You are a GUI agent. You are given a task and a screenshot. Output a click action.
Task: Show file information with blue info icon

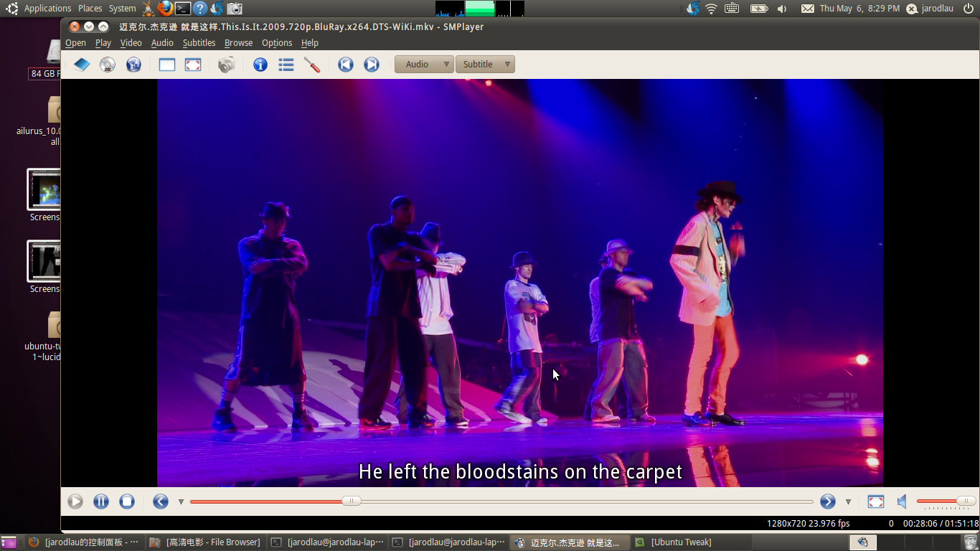[260, 65]
